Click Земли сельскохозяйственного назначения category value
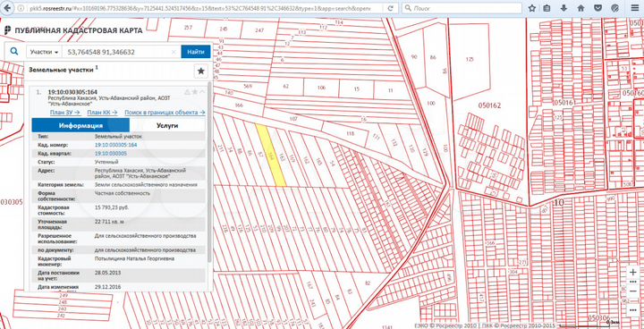644x329 pixels. [146, 185]
